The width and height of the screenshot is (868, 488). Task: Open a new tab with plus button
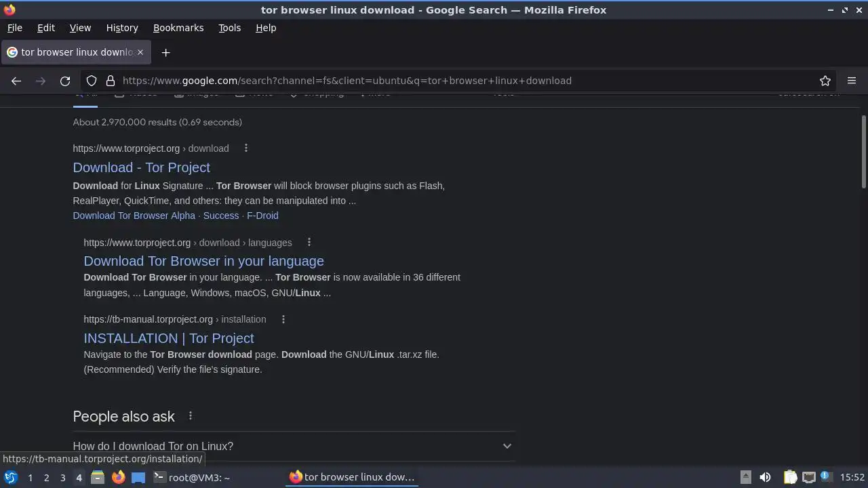[165, 52]
